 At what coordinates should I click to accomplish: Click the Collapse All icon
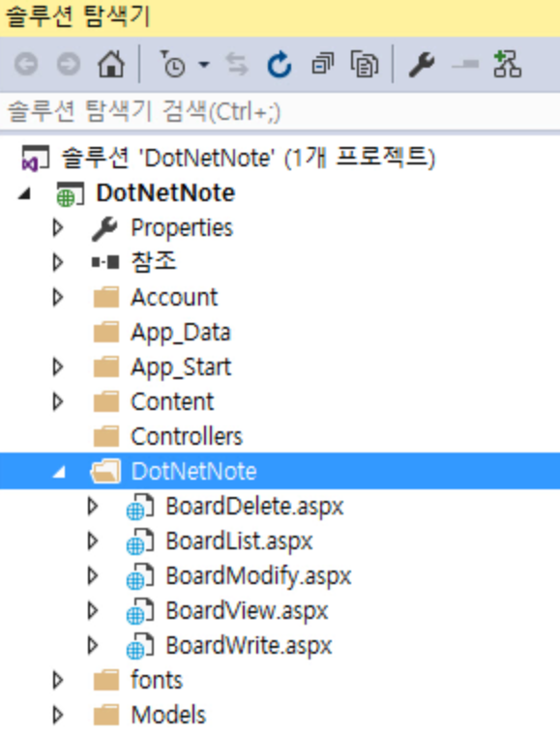coord(322,64)
